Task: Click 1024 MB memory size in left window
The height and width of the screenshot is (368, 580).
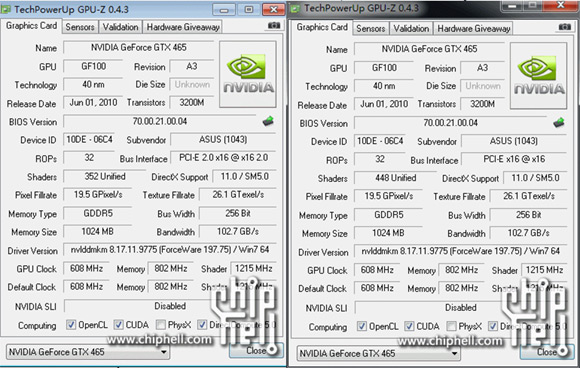Action: (x=98, y=232)
